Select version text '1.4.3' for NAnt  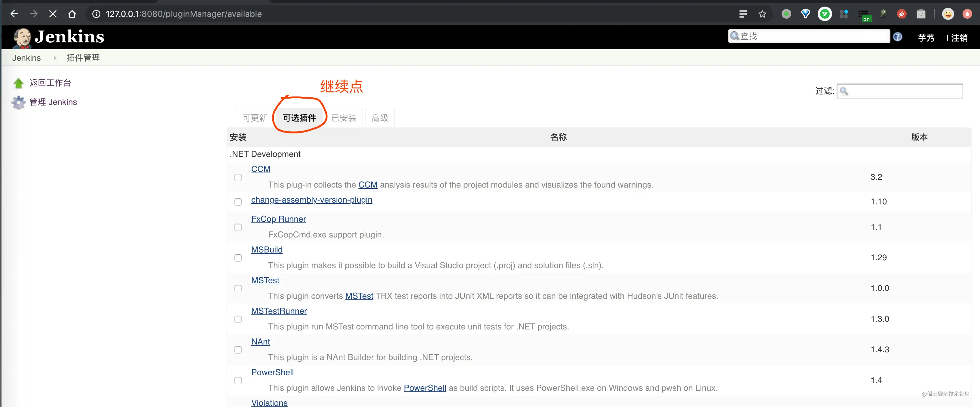880,350
